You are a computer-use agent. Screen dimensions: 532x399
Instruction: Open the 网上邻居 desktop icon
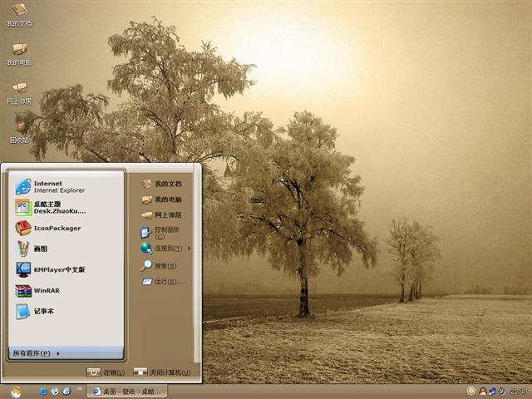click(x=19, y=93)
